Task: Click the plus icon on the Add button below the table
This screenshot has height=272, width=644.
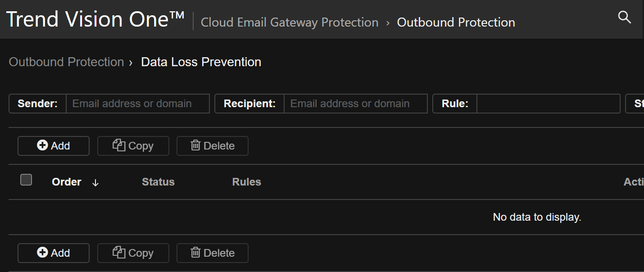Action: pos(42,253)
